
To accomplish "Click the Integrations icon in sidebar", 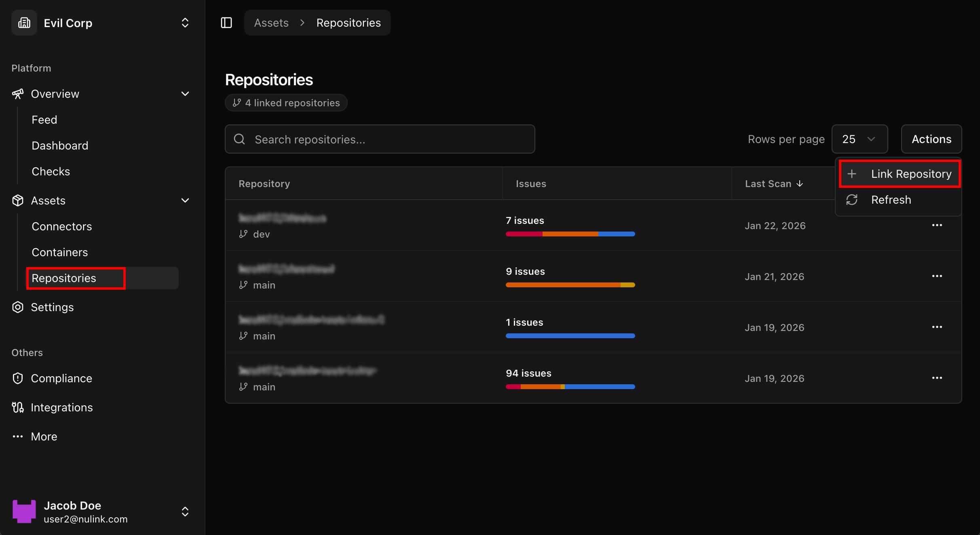I will tap(18, 407).
